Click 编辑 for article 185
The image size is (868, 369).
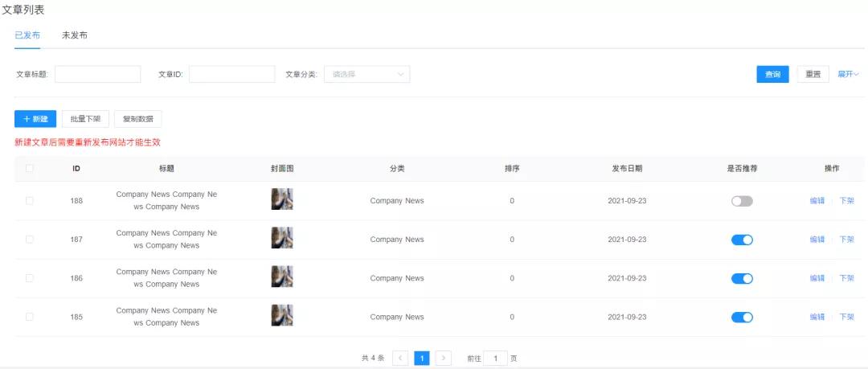click(x=817, y=317)
